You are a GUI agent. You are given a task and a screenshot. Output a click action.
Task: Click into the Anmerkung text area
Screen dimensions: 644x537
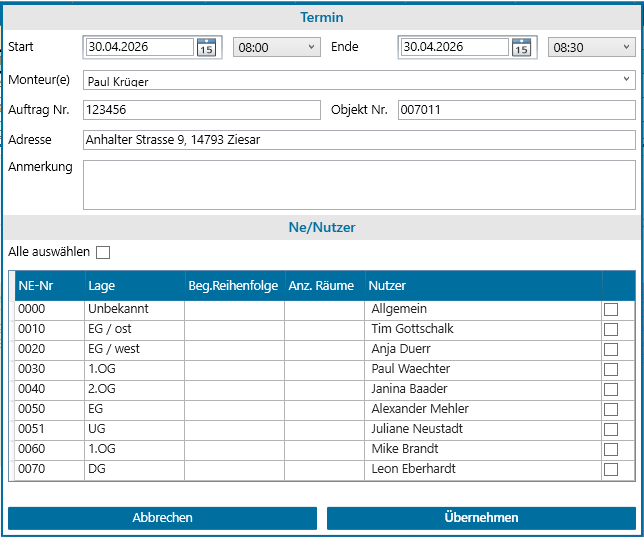coord(359,185)
